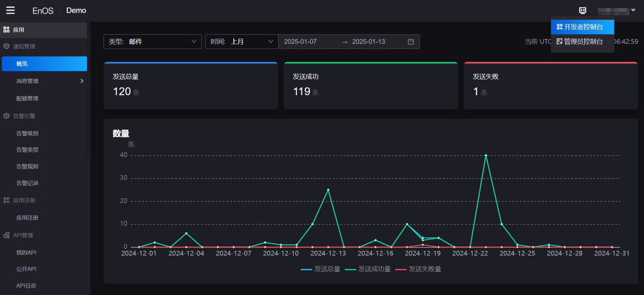Select 开发者控制台 from user menu
Viewport: 644px width, 295px height.
tap(583, 27)
